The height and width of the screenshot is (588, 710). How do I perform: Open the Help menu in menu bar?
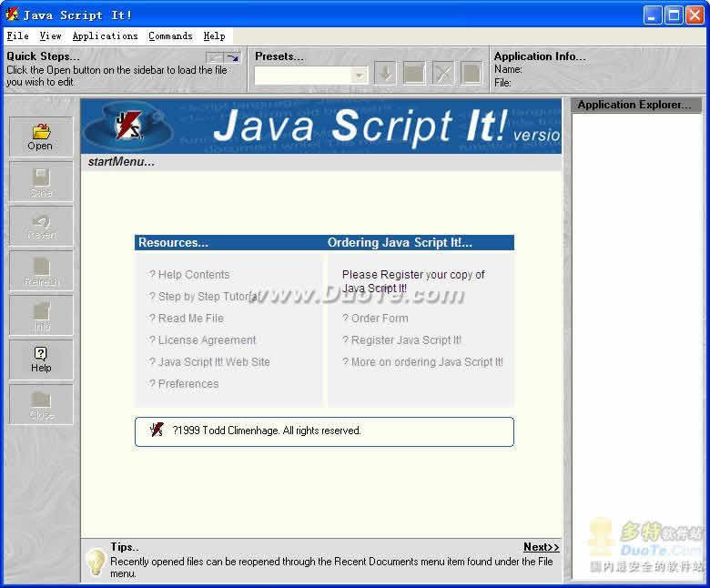click(x=214, y=35)
